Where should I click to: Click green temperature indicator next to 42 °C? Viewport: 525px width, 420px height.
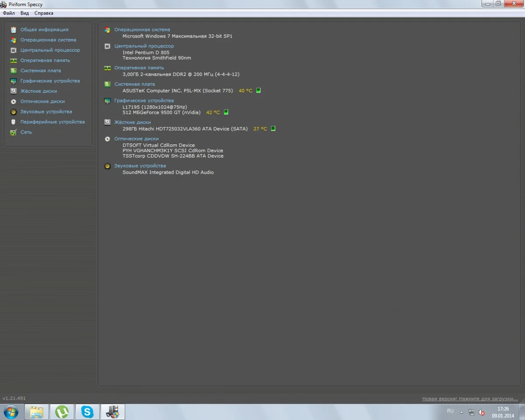click(x=226, y=112)
